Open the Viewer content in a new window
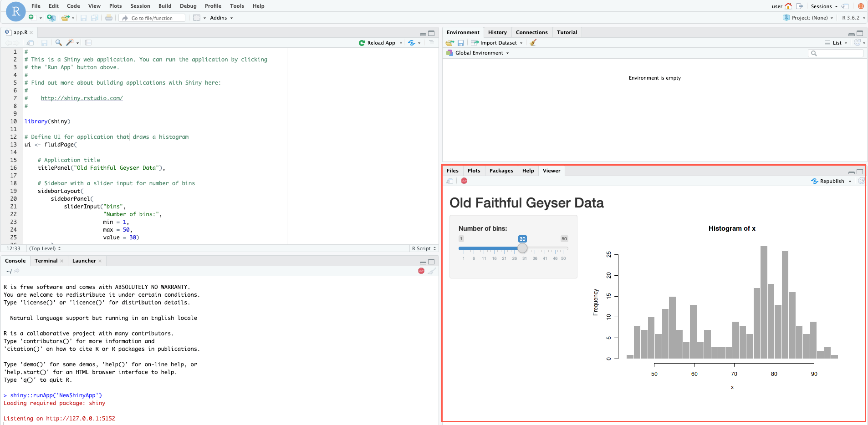Viewport: 868px width, 425px height. click(450, 181)
